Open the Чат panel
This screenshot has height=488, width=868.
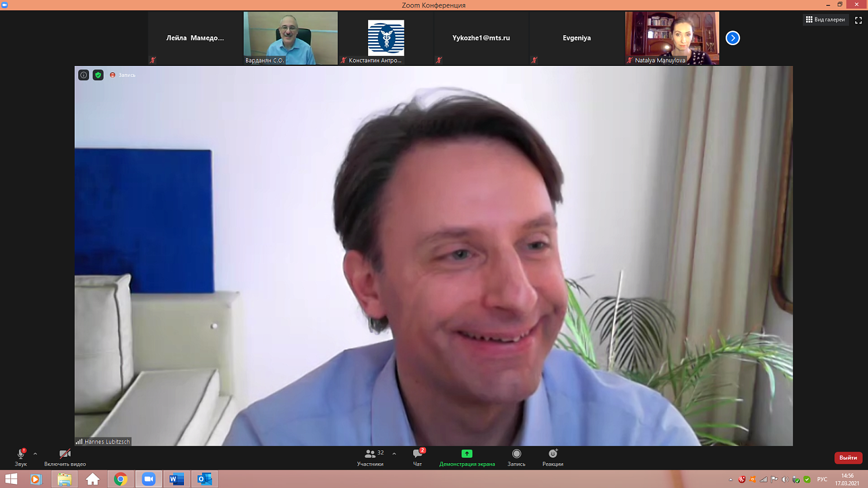point(418,457)
